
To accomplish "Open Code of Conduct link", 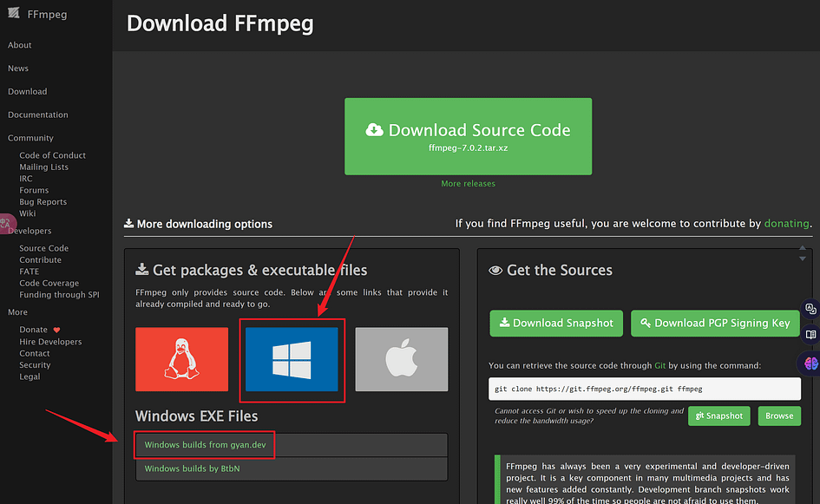I will click(x=52, y=155).
